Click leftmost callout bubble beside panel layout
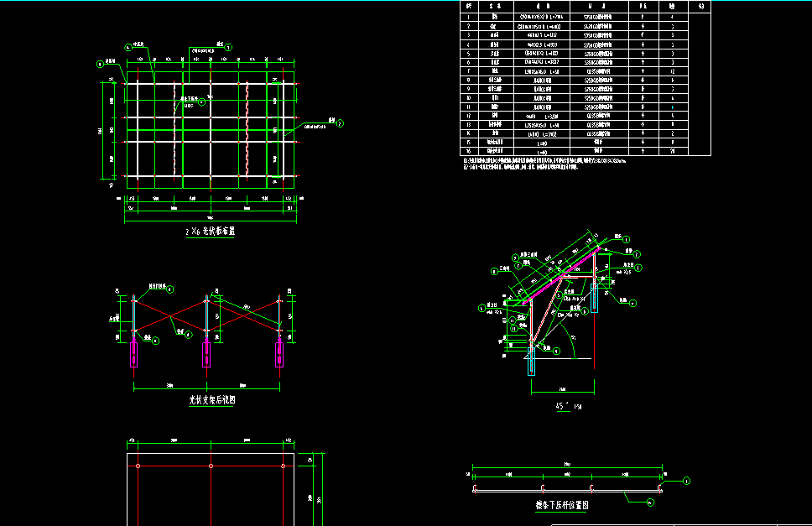This screenshot has width=812, height=526. click(100, 62)
